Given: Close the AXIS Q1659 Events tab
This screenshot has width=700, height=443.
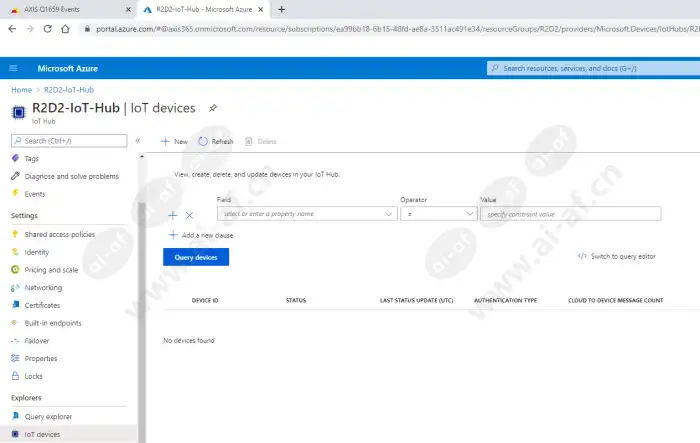Looking at the screenshot, I should [x=128, y=9].
